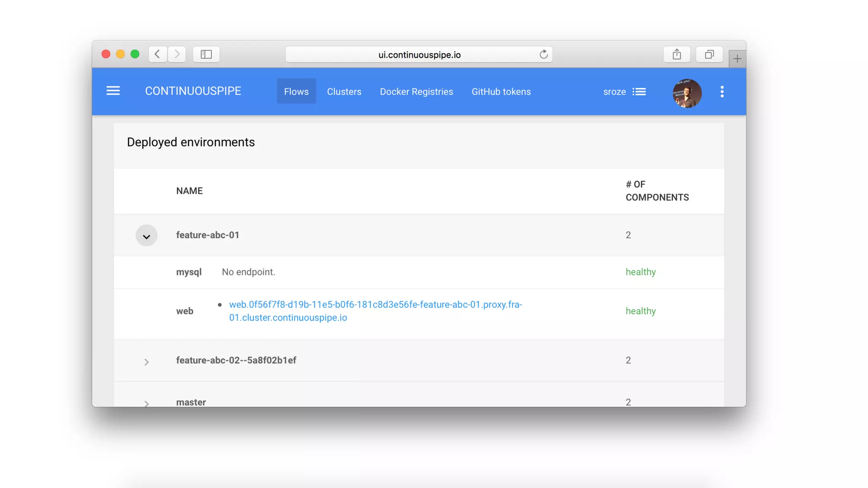Go forward with browser forward arrow
The height and width of the screenshot is (488, 868).
[177, 54]
